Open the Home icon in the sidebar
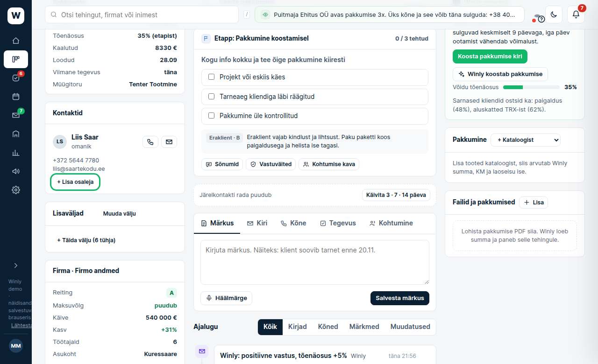 16,41
